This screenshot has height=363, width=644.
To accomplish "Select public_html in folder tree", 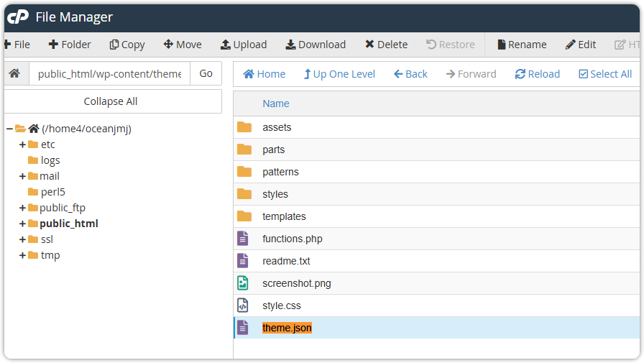I will pyautogui.click(x=69, y=224).
